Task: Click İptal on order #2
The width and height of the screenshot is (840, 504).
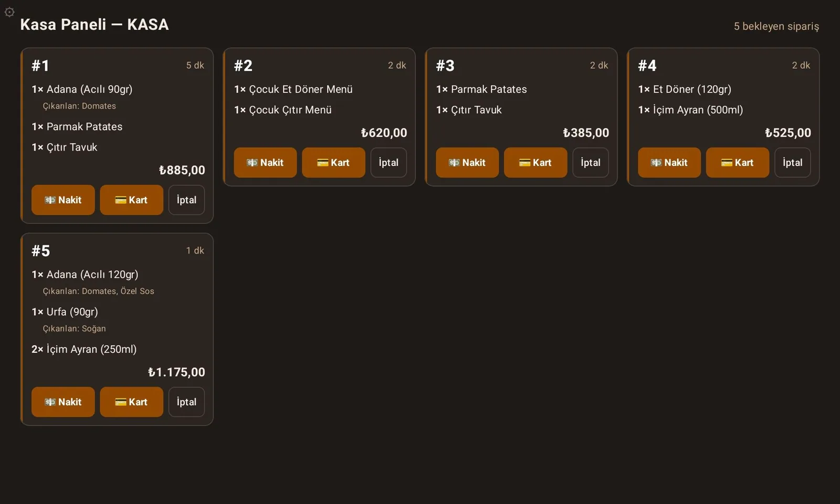Action: (x=388, y=163)
